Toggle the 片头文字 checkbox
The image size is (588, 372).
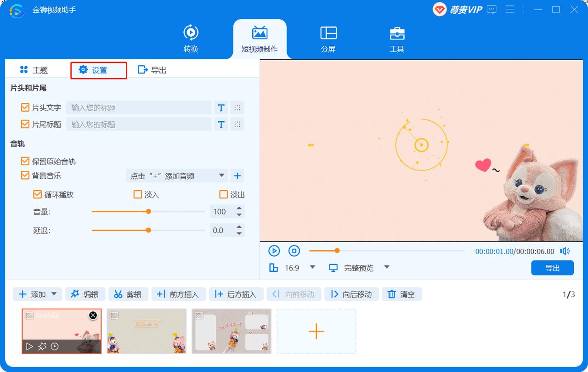25,107
